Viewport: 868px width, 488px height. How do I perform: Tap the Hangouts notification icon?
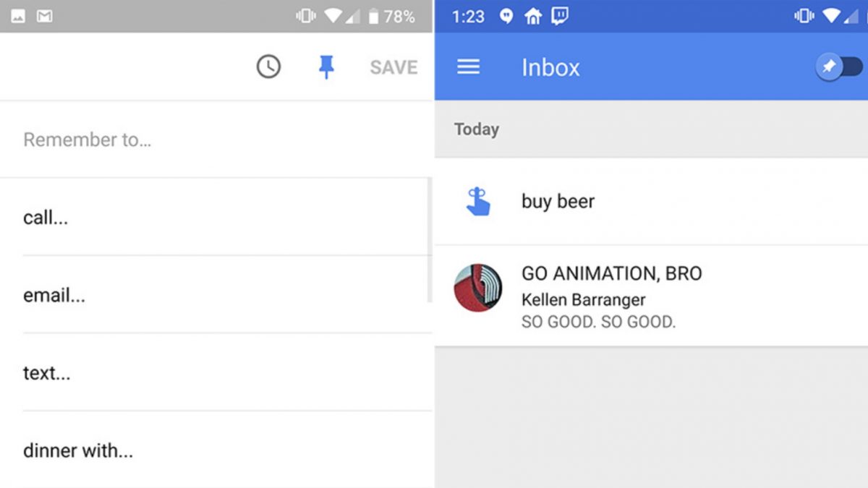click(506, 16)
